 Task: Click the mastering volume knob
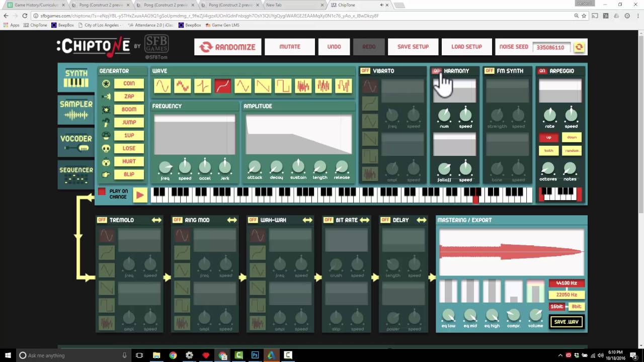[536, 315]
